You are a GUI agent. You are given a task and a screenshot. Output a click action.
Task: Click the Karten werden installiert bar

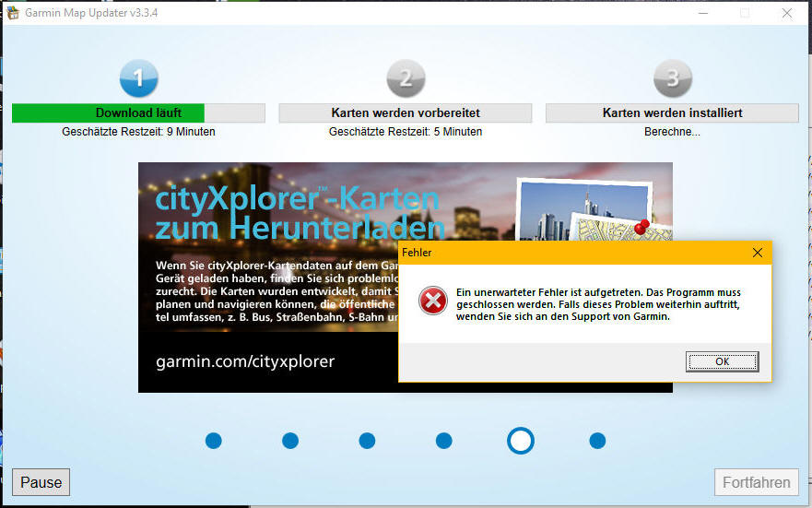point(672,113)
